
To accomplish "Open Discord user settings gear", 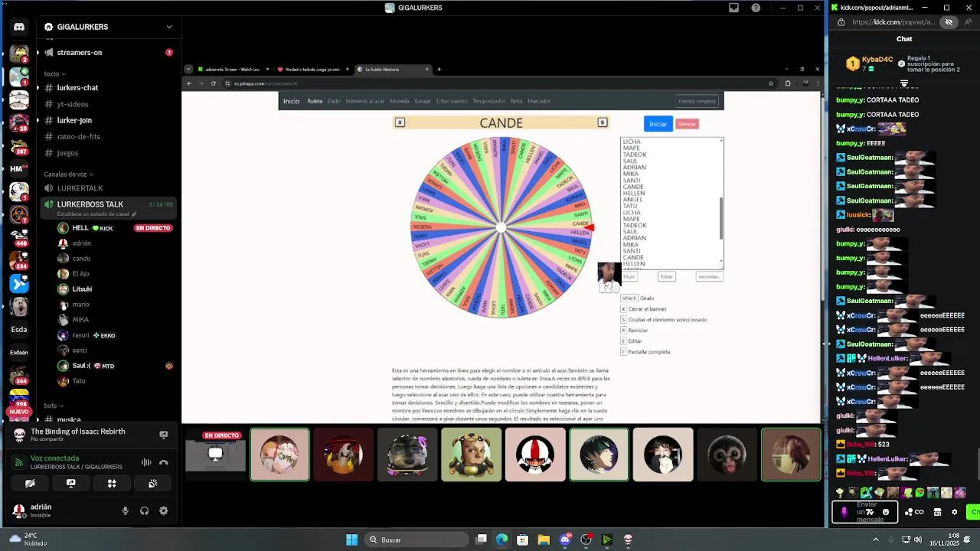I will 163,511.
